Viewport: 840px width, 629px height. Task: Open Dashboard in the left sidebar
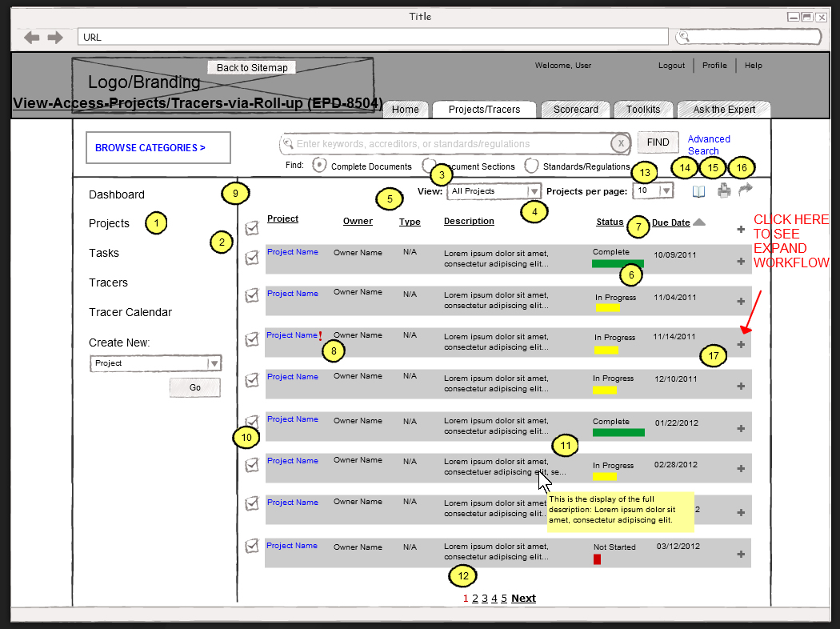coord(117,194)
